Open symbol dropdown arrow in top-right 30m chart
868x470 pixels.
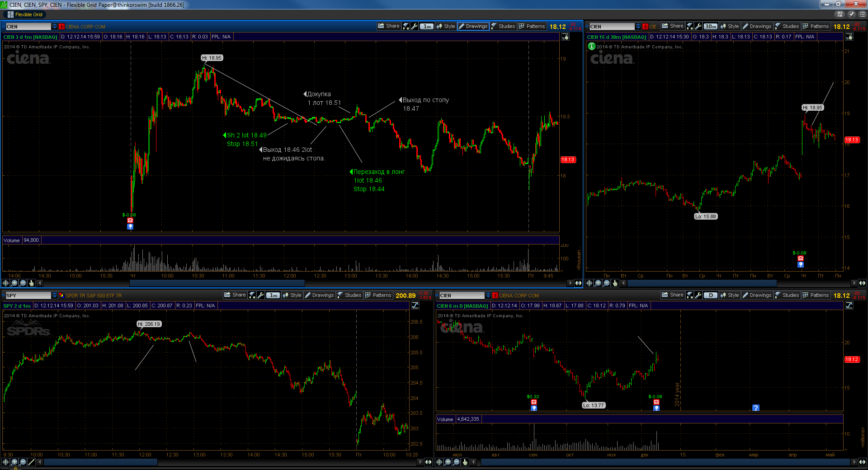coord(638,27)
